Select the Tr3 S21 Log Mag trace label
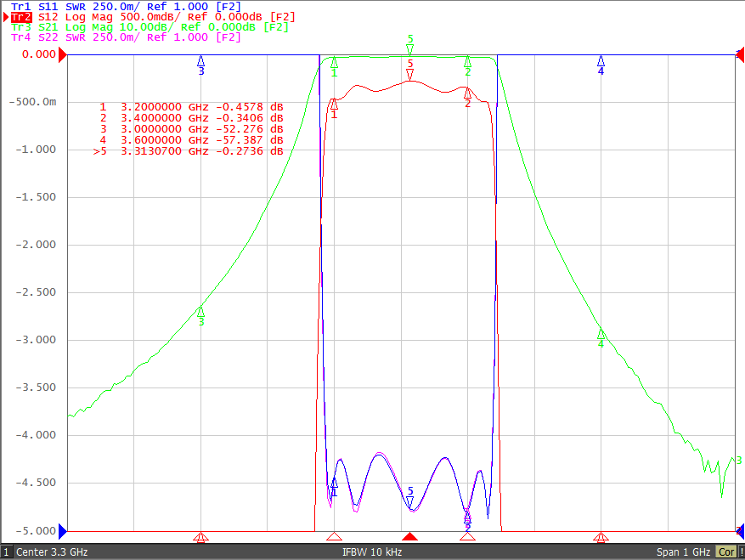 [x=150, y=27]
